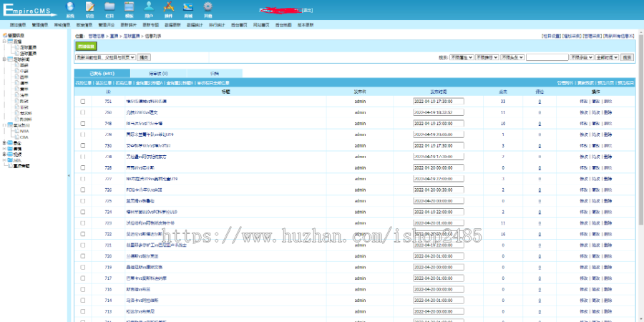Image resolution: width=644 pixels, height=322 pixels.
Task: Open the 模板 window icon in header
Action: point(129,6)
